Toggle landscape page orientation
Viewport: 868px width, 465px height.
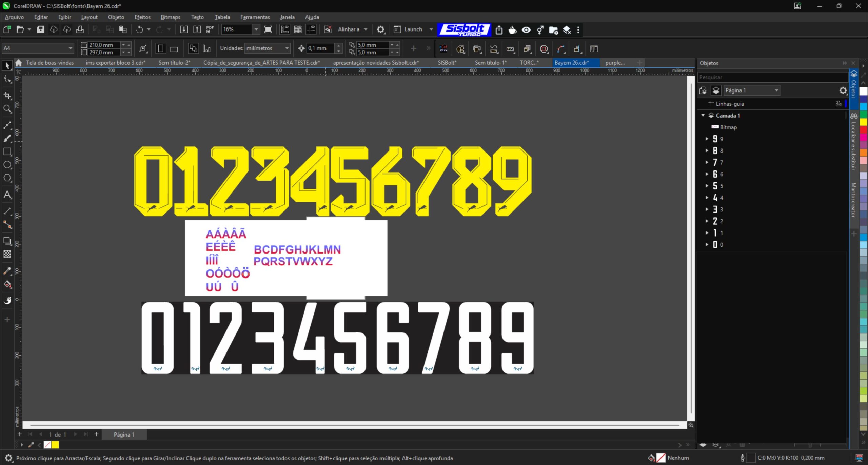pos(174,49)
